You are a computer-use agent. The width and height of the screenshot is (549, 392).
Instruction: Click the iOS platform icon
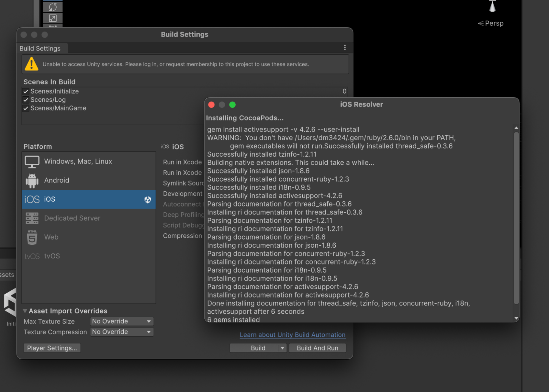[32, 199]
